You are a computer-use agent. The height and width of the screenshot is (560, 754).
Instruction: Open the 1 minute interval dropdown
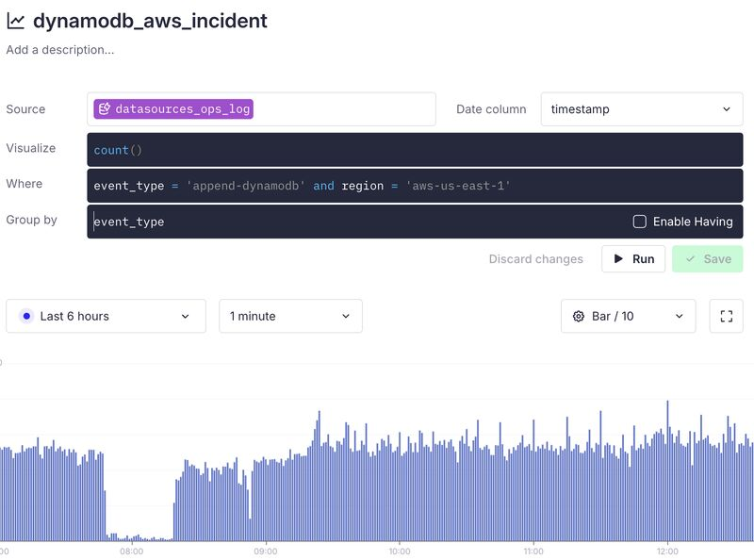pyautogui.click(x=290, y=316)
